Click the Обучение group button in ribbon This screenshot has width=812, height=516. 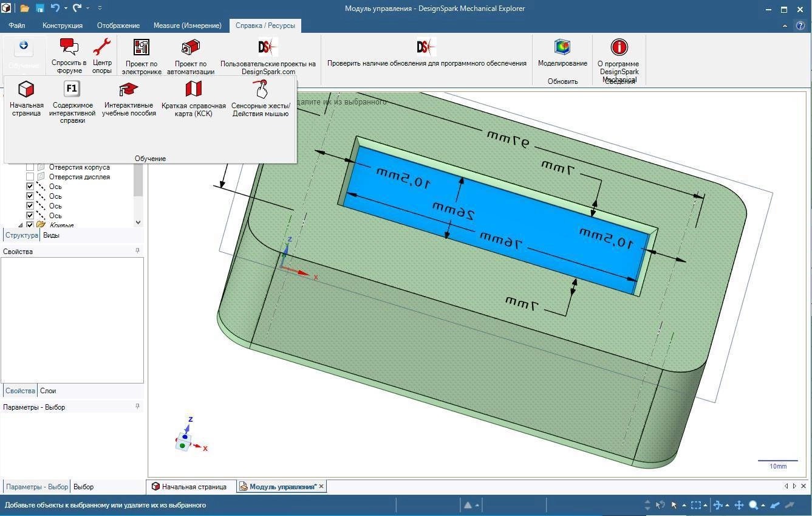(24, 56)
